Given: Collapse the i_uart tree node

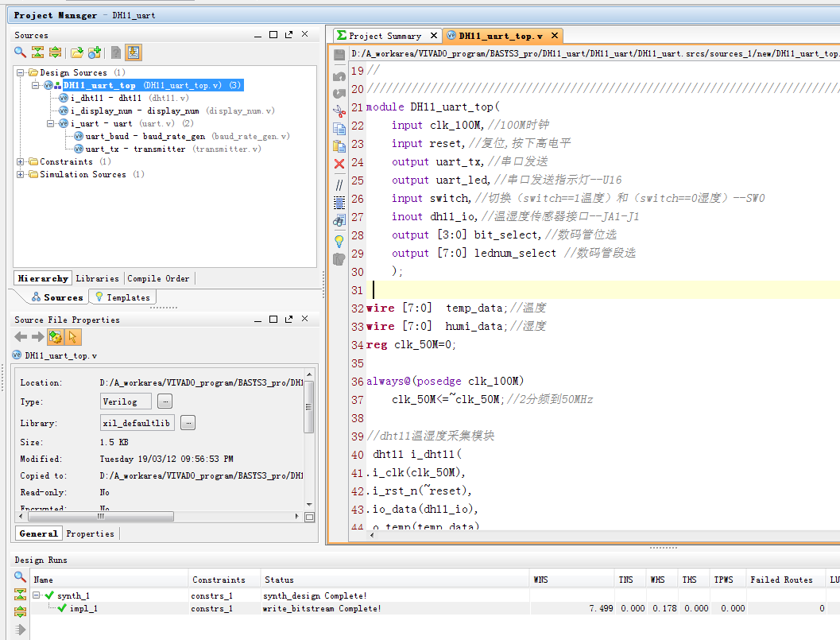Looking at the screenshot, I should (51, 124).
